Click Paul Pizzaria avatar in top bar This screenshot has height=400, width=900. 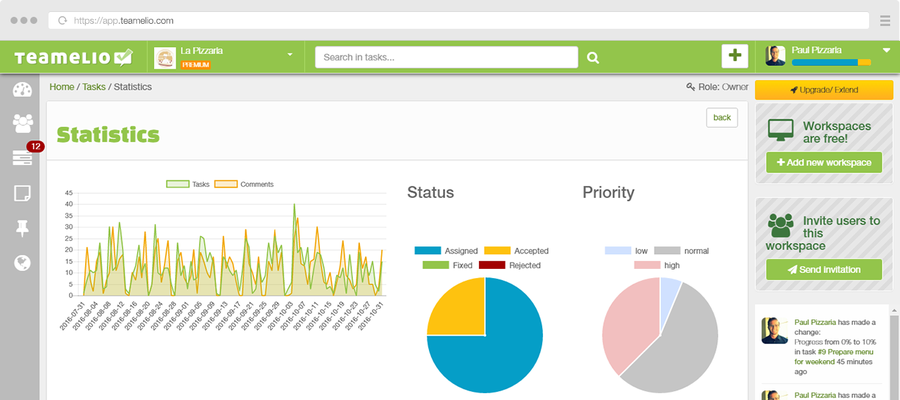[x=775, y=56]
